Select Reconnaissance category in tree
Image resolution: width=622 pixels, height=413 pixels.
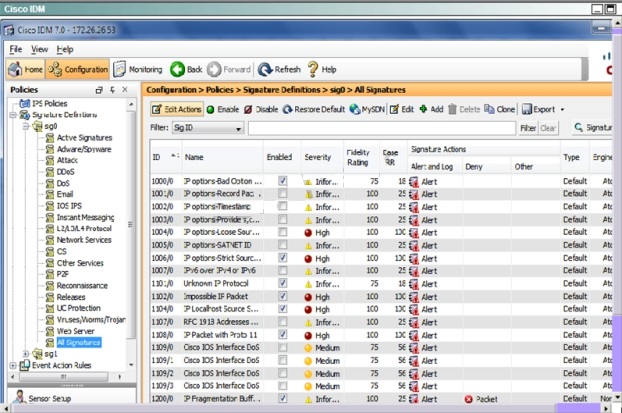click(82, 286)
